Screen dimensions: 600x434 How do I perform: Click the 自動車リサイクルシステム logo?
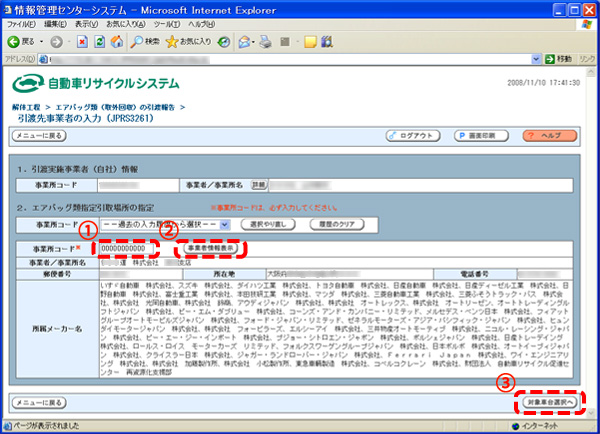96,83
